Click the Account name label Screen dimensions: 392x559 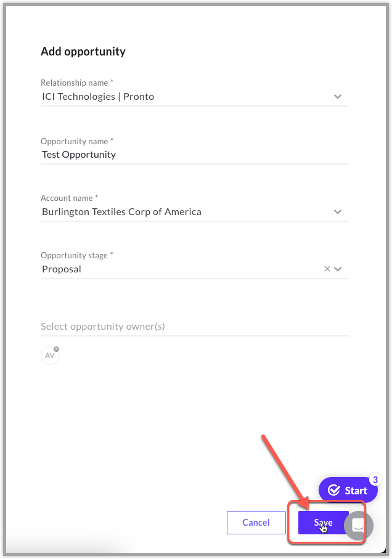(70, 198)
